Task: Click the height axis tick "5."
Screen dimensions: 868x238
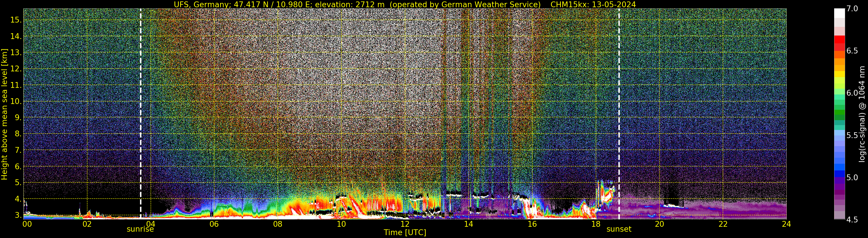Action: coord(18,183)
